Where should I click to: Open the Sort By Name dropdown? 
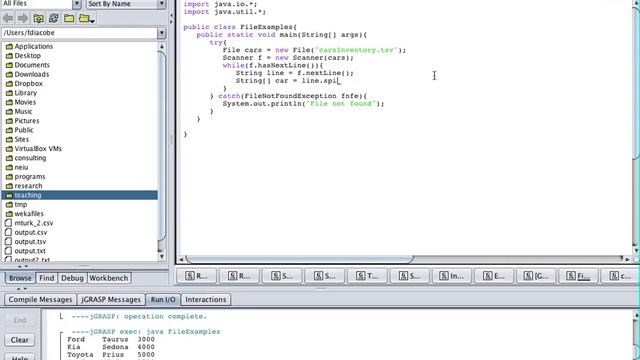[x=162, y=4]
